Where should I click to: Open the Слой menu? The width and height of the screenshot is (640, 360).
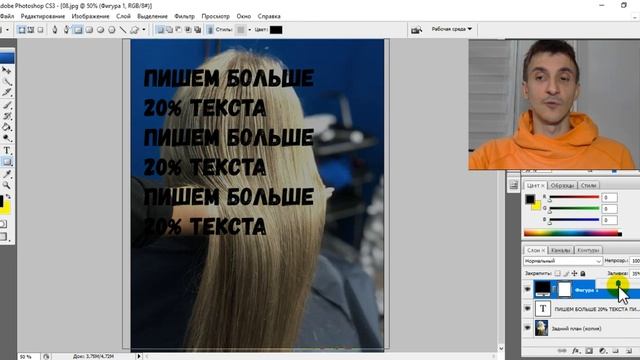(123, 16)
